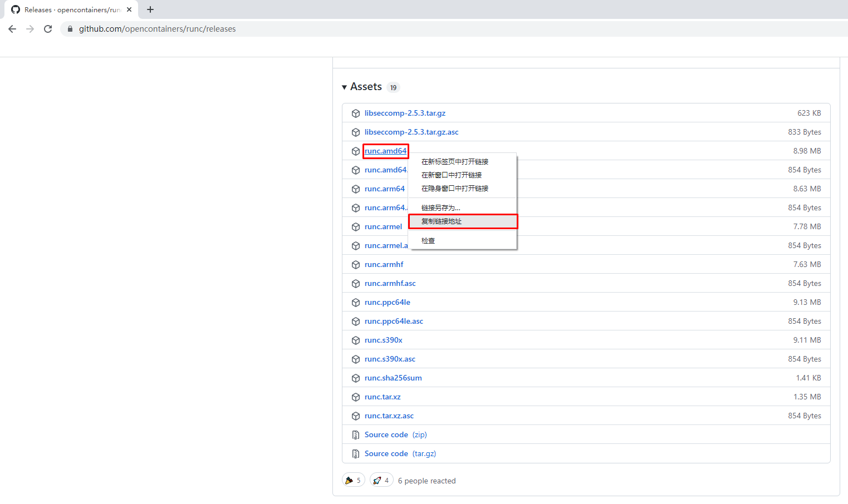Click the Source code (tar.gz) link
Viewport: 848px width, 504px height.
[x=400, y=454]
